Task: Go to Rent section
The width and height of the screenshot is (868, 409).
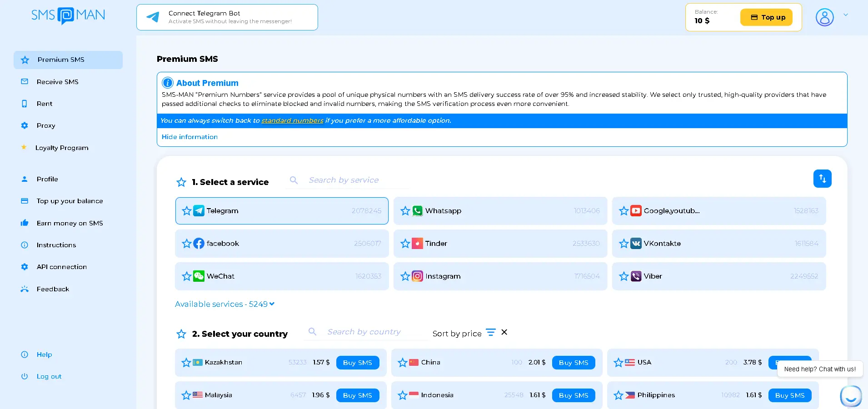Action: click(x=45, y=104)
